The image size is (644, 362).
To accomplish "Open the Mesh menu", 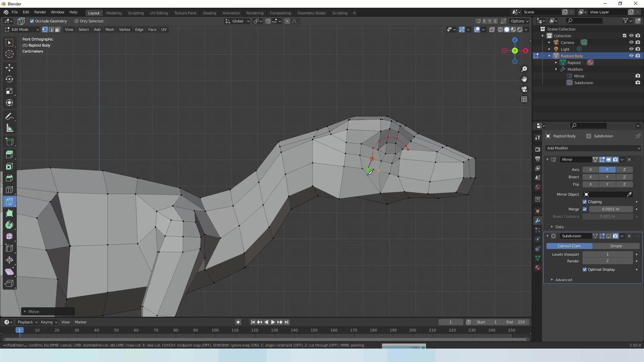I will click(110, 29).
